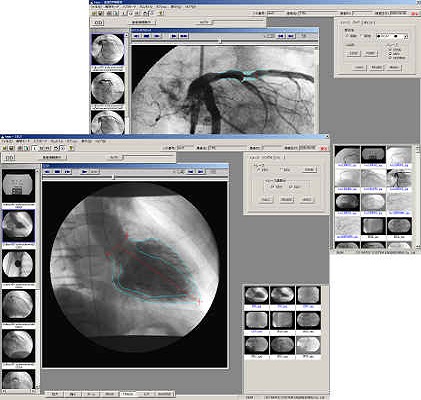
Task: Click the leftmost button at the bottom of the coronary panel
Action: click(x=359, y=67)
